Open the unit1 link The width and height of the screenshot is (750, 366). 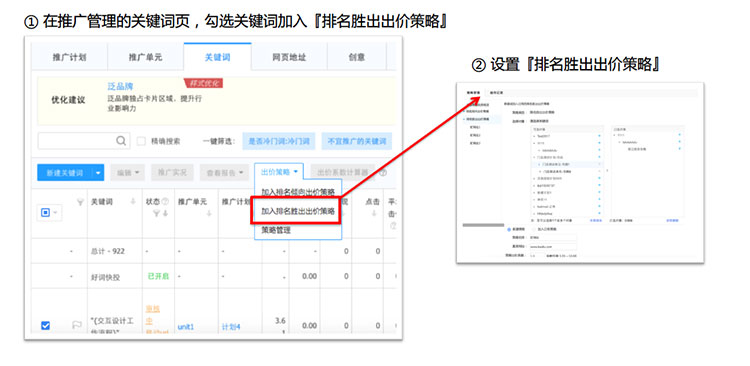click(x=186, y=327)
